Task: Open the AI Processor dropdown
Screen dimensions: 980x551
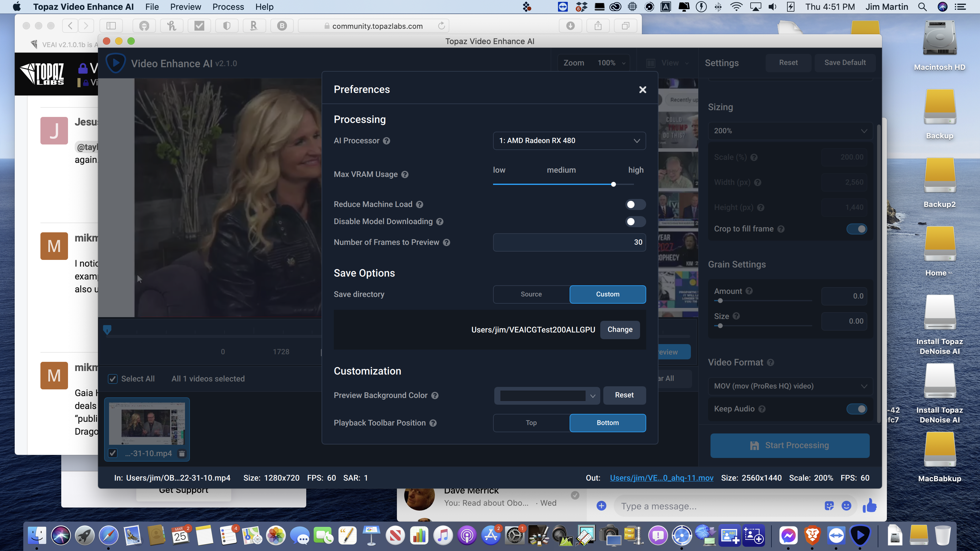Action: pyautogui.click(x=569, y=141)
